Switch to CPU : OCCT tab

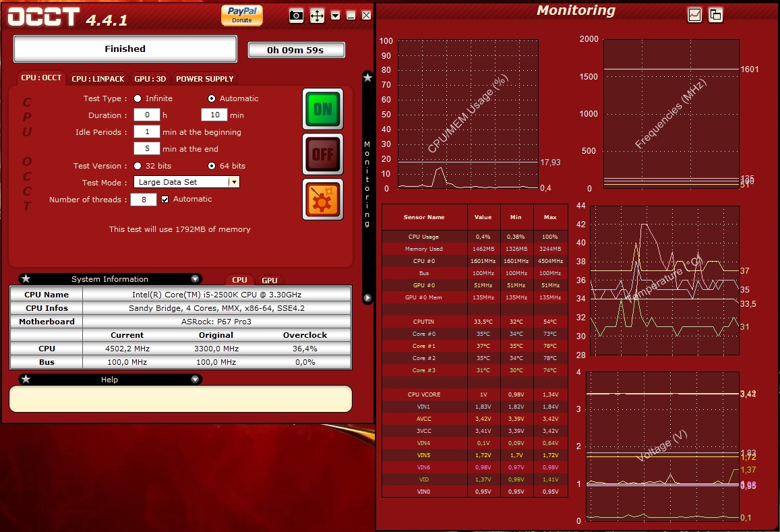41,78
